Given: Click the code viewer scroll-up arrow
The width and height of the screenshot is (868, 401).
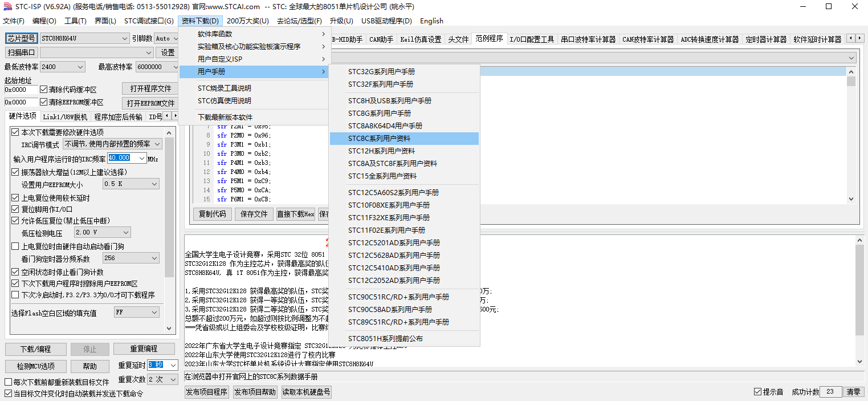Looking at the screenshot, I should pyautogui.click(x=851, y=72).
